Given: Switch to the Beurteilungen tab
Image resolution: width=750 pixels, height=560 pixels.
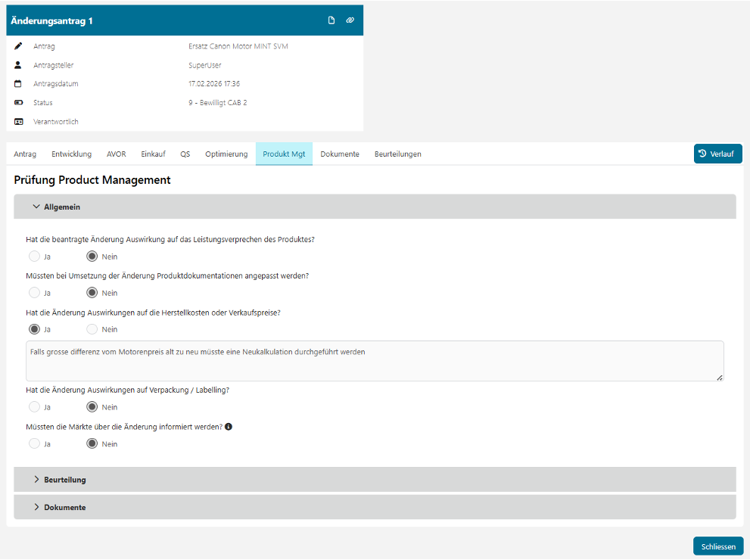Looking at the screenshot, I should [x=398, y=154].
